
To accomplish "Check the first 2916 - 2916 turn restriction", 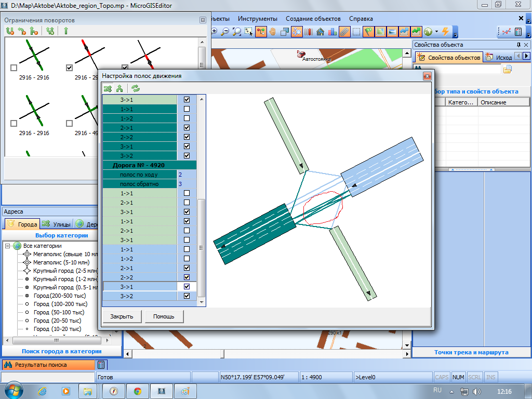I will click(x=14, y=68).
